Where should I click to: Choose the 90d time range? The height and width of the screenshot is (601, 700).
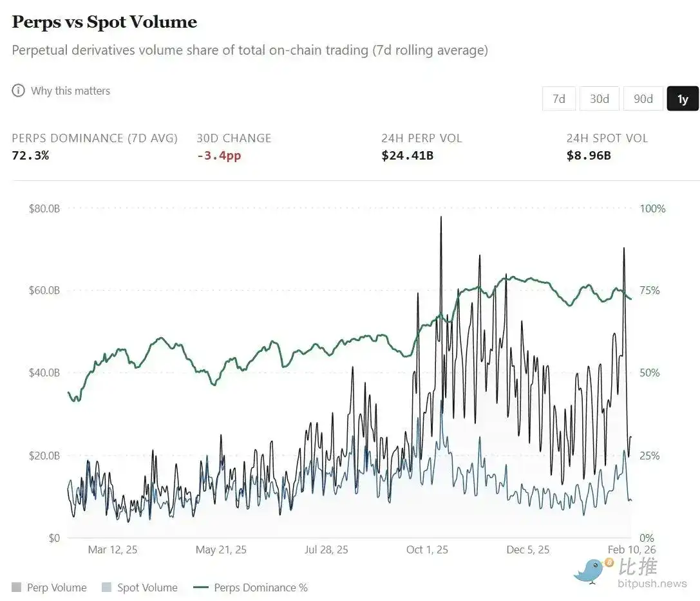(643, 98)
